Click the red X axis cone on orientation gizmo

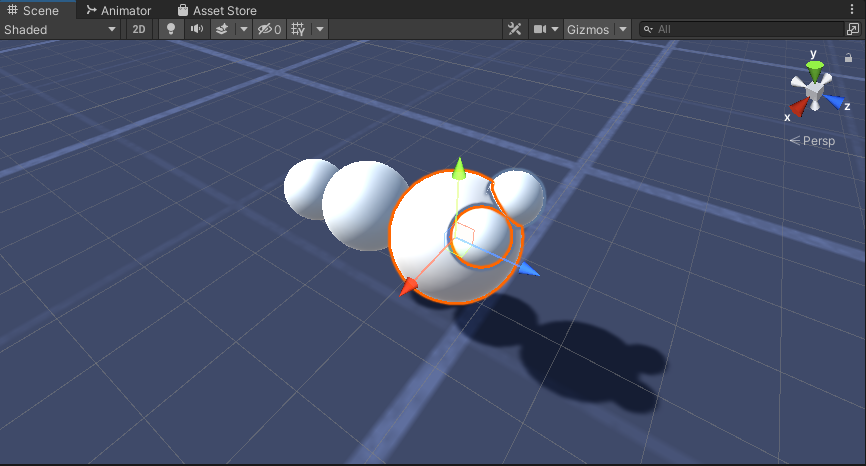click(x=798, y=107)
